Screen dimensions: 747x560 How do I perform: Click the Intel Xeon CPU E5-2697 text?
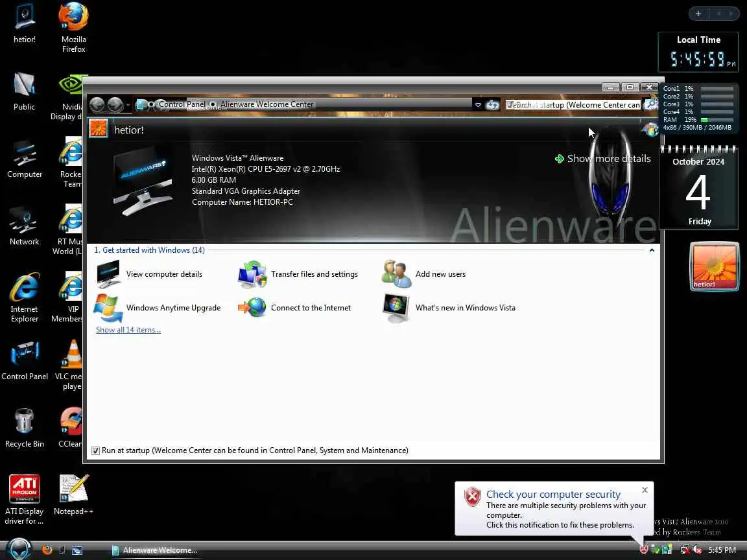coord(266,169)
